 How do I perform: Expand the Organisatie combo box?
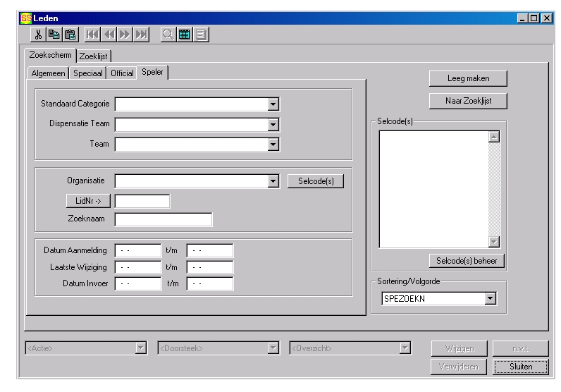[x=273, y=182]
